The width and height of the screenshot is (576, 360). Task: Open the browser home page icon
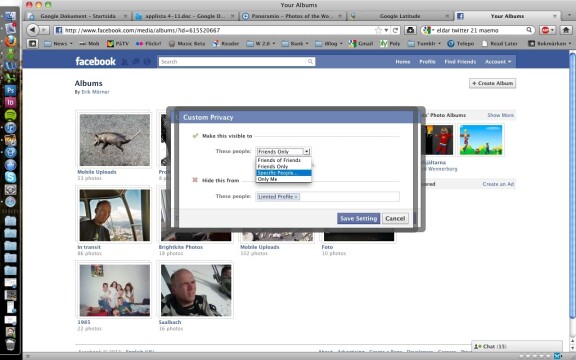point(566,30)
